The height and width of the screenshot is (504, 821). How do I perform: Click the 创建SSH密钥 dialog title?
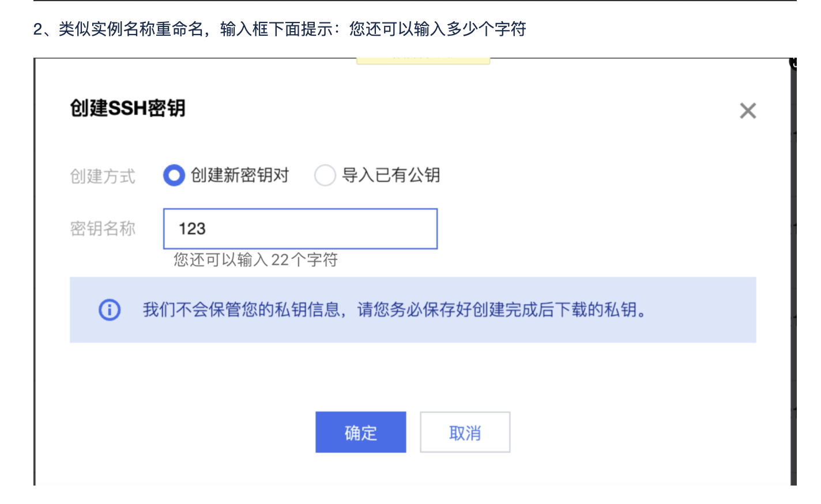click(127, 108)
